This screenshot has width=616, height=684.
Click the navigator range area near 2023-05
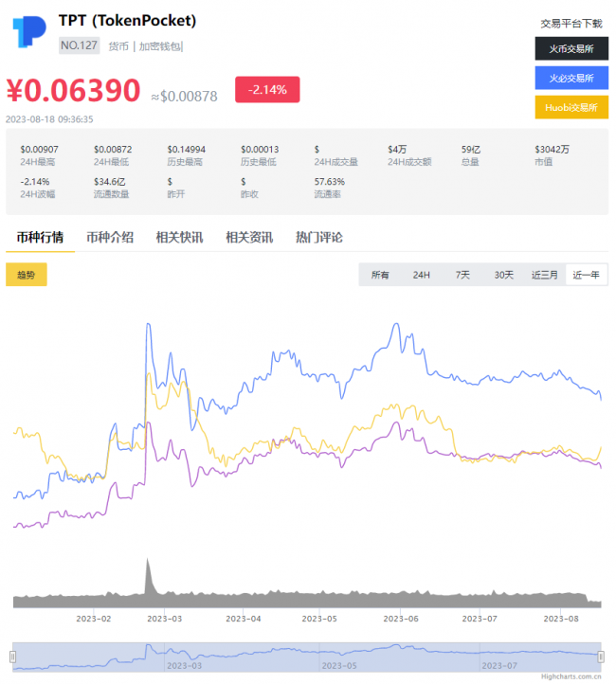[x=339, y=666]
